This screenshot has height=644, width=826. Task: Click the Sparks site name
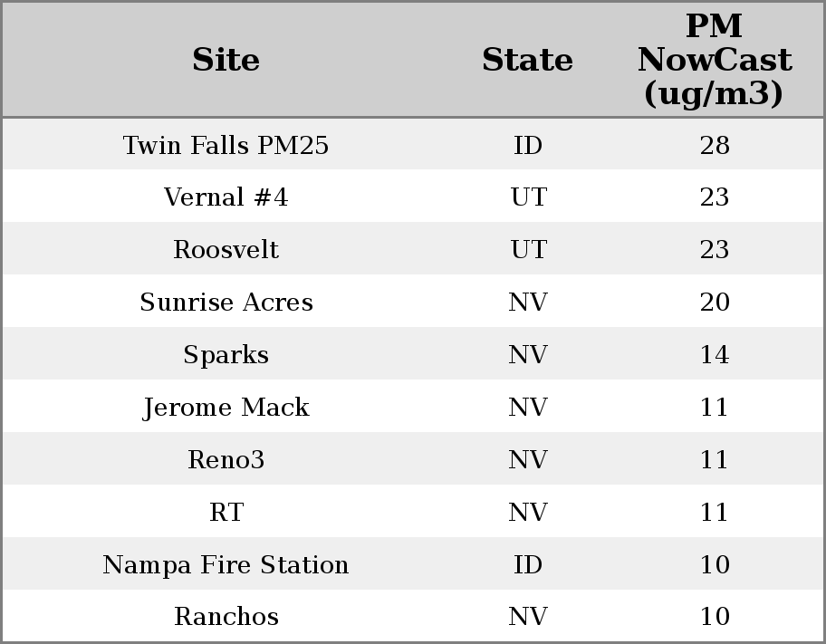pyautogui.click(x=226, y=355)
